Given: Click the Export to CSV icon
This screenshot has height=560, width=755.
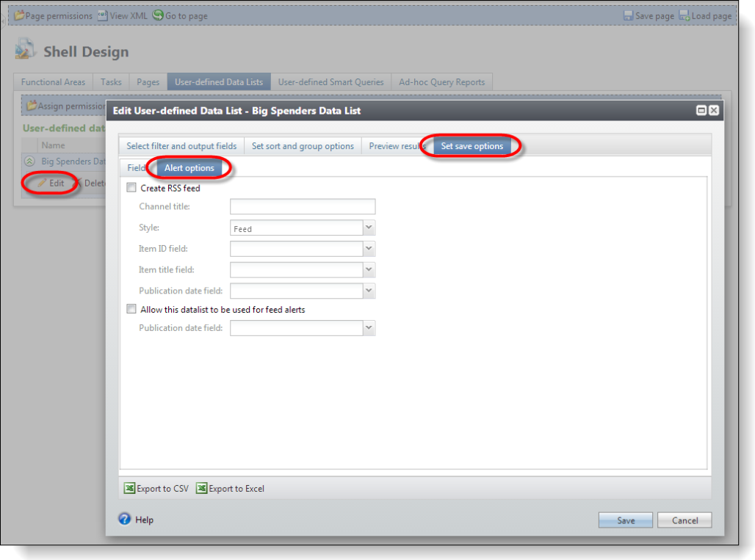Looking at the screenshot, I should click(129, 488).
